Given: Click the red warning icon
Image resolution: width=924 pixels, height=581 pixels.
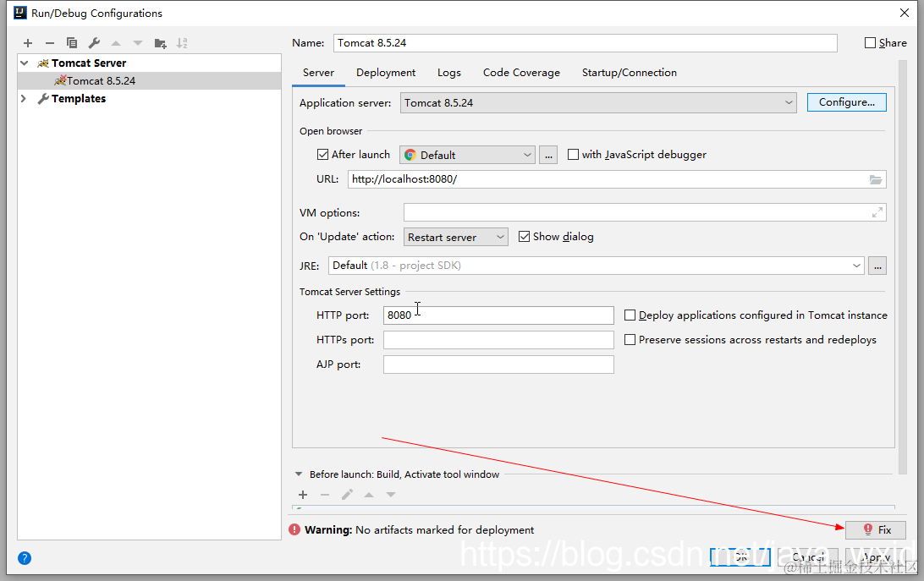Looking at the screenshot, I should (x=294, y=529).
